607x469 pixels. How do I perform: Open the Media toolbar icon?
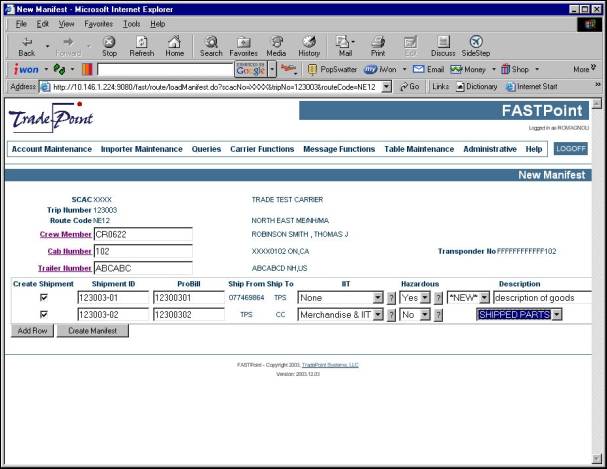pos(276,46)
